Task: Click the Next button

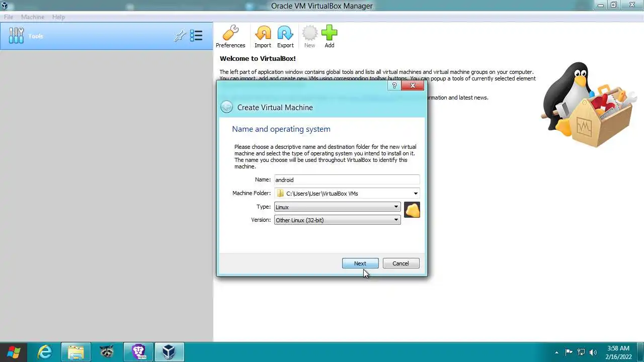Action: coord(360,263)
